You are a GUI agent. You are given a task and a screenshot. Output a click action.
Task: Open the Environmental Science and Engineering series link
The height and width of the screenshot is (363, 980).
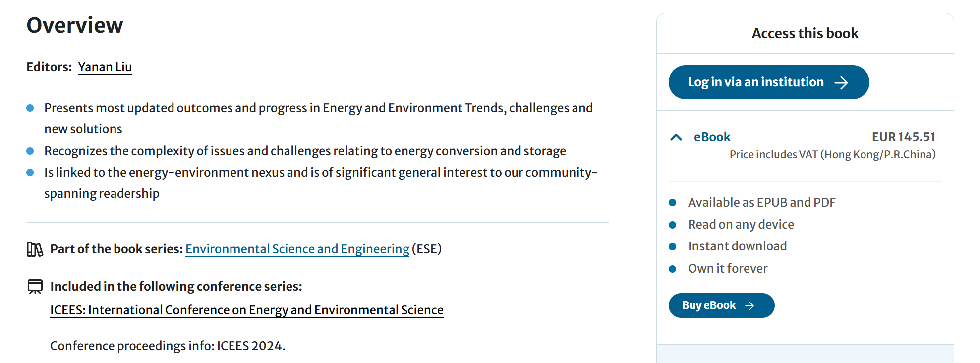click(x=297, y=249)
